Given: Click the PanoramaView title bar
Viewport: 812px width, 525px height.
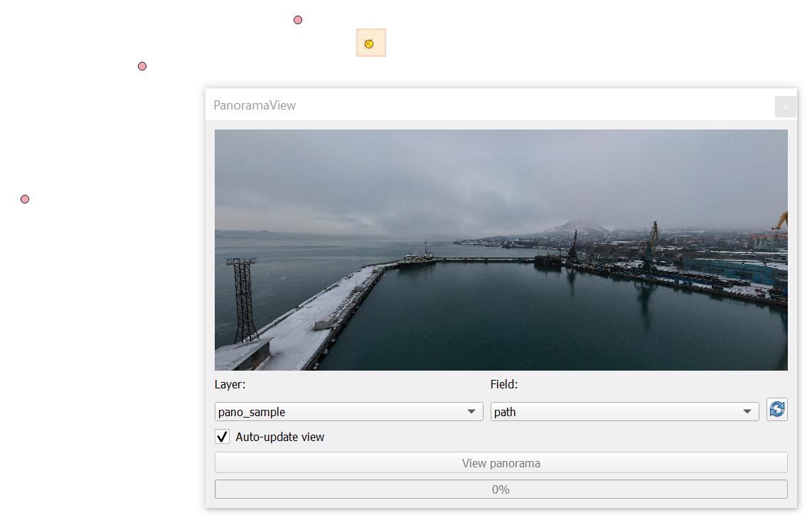Looking at the screenshot, I should 427,105.
